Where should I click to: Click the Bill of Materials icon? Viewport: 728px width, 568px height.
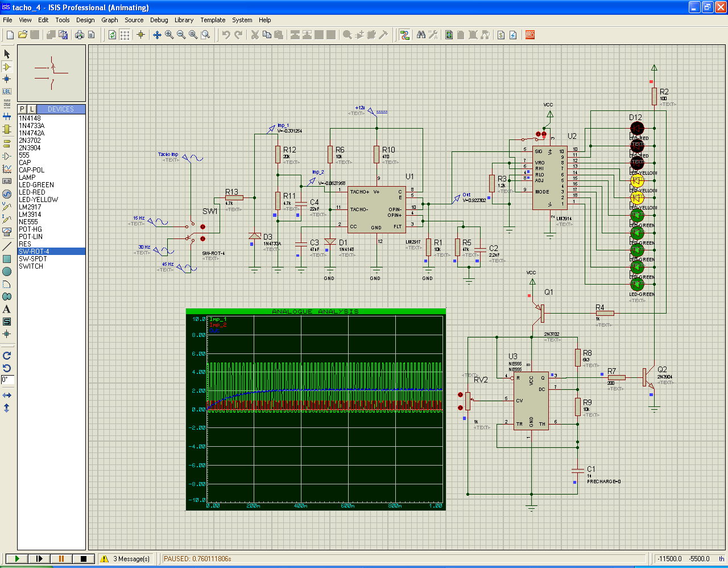click(x=501, y=35)
